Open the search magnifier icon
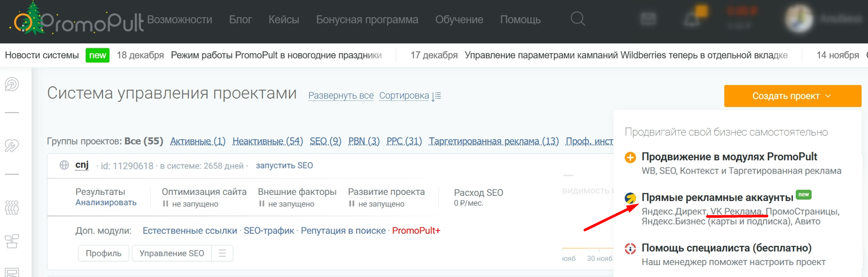This screenshot has width=868, height=277. pyautogui.click(x=577, y=19)
